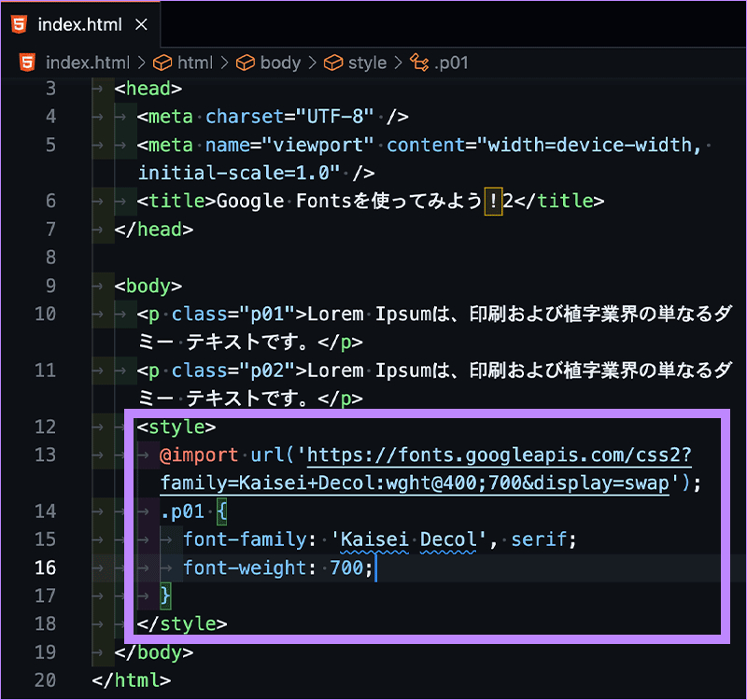
Task: Click the cube icon beside body breadcrumb
Action: pos(246,63)
